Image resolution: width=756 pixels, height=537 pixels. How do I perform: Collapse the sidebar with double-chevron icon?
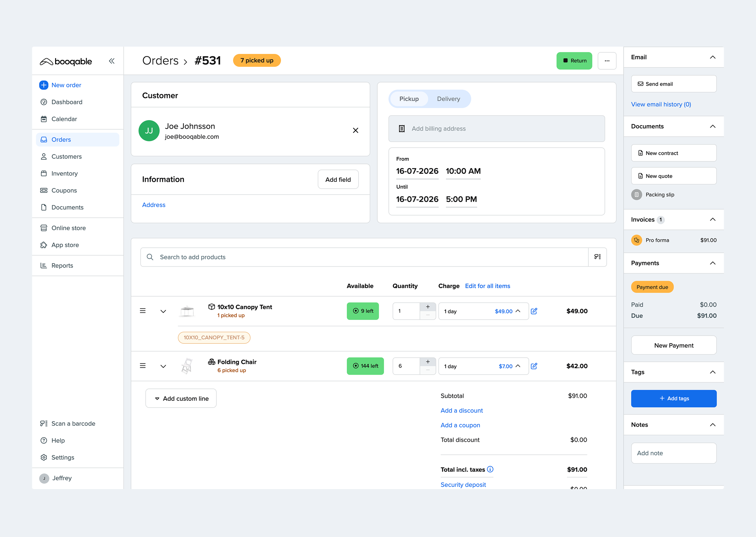click(x=112, y=61)
